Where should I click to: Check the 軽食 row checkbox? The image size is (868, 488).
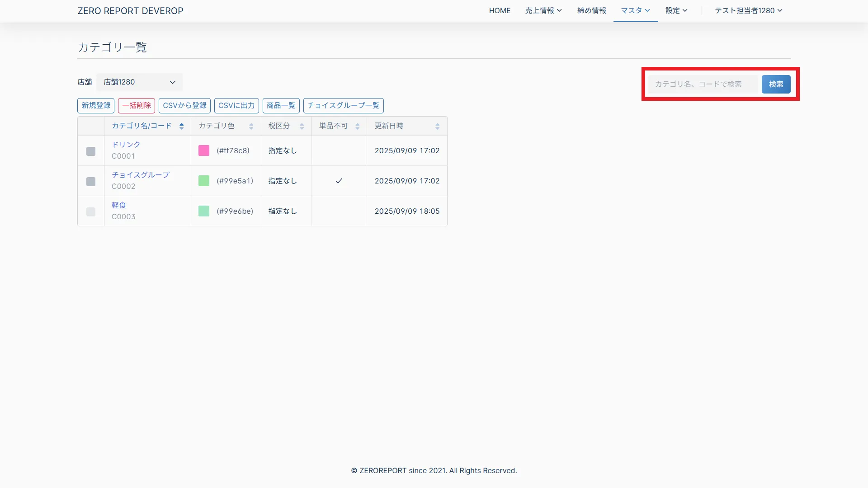coord(91,212)
